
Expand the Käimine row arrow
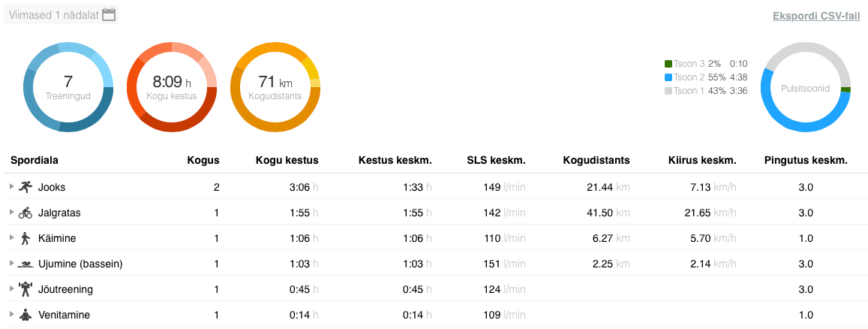click(11, 238)
